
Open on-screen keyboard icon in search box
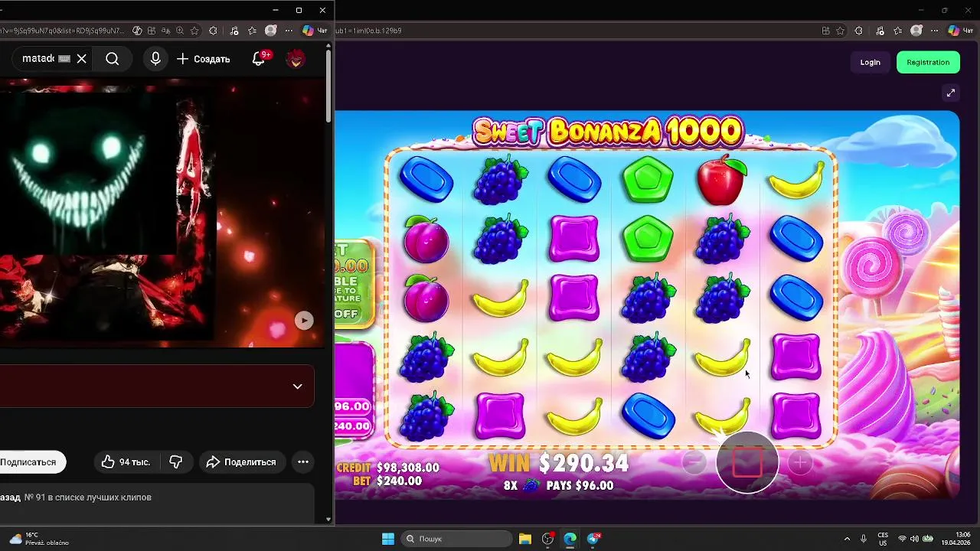(x=64, y=59)
